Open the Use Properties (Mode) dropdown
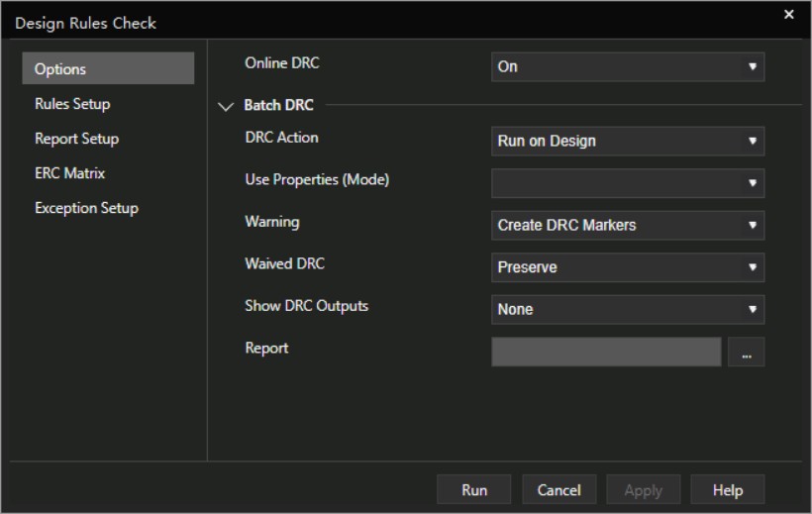Screen dimensions: 812x514 [x=628, y=183]
